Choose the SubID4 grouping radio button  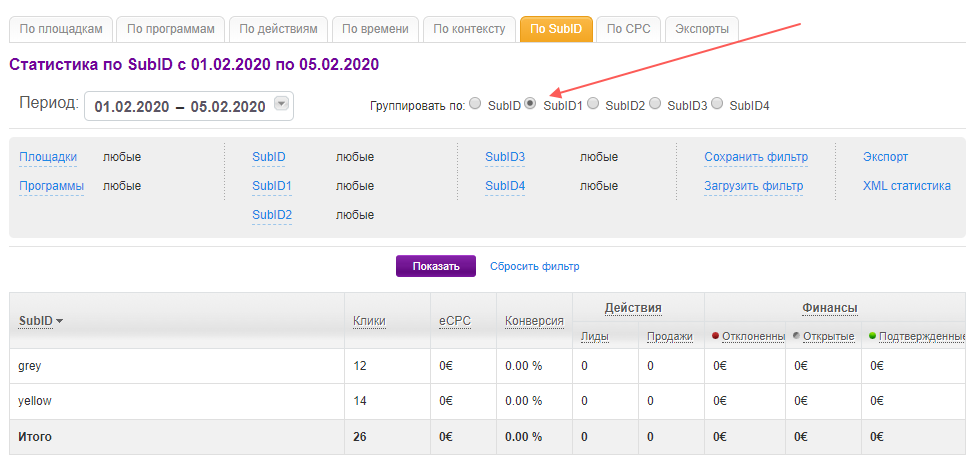point(717,103)
